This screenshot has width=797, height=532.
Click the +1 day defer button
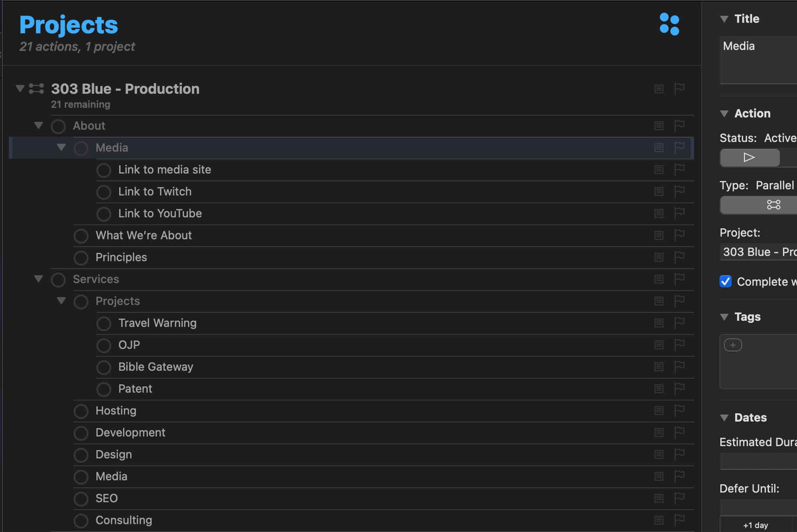[756, 525]
